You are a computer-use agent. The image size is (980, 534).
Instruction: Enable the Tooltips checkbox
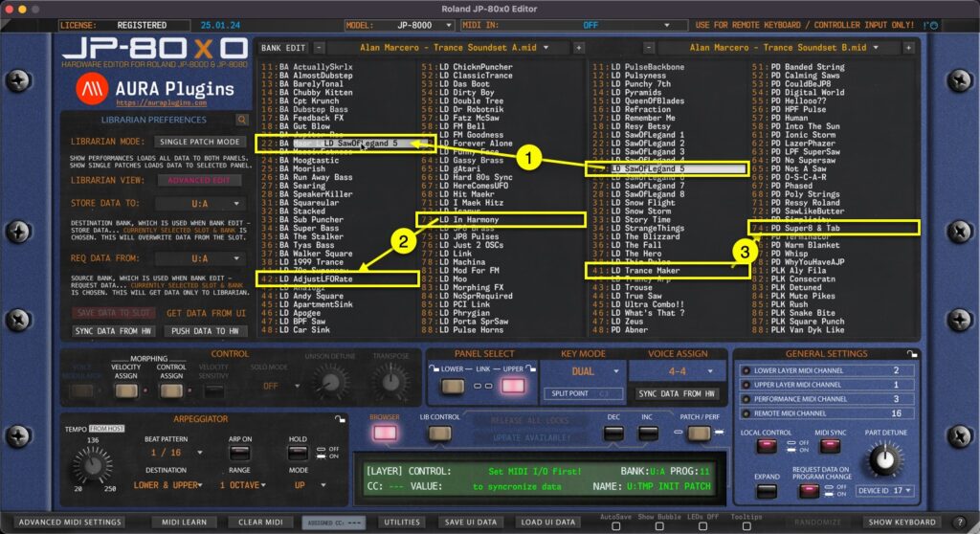[746, 526]
